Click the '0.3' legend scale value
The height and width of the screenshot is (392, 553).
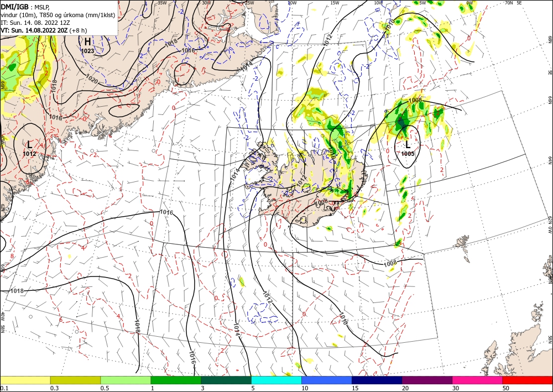(x=54, y=388)
